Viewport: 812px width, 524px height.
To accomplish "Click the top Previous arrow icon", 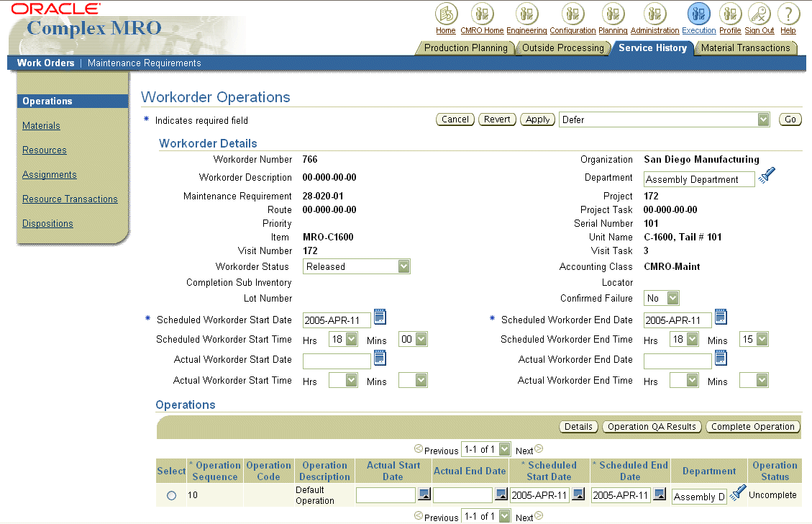I will pyautogui.click(x=419, y=449).
